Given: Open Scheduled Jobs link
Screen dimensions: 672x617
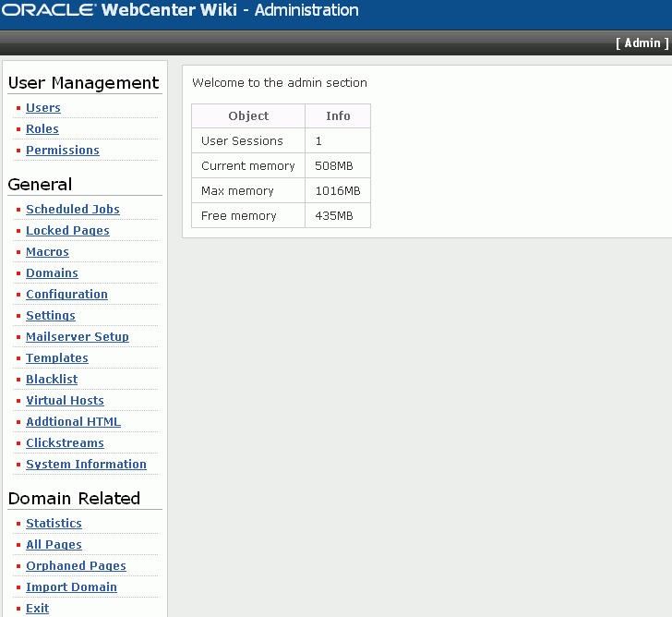Looking at the screenshot, I should pos(73,210).
